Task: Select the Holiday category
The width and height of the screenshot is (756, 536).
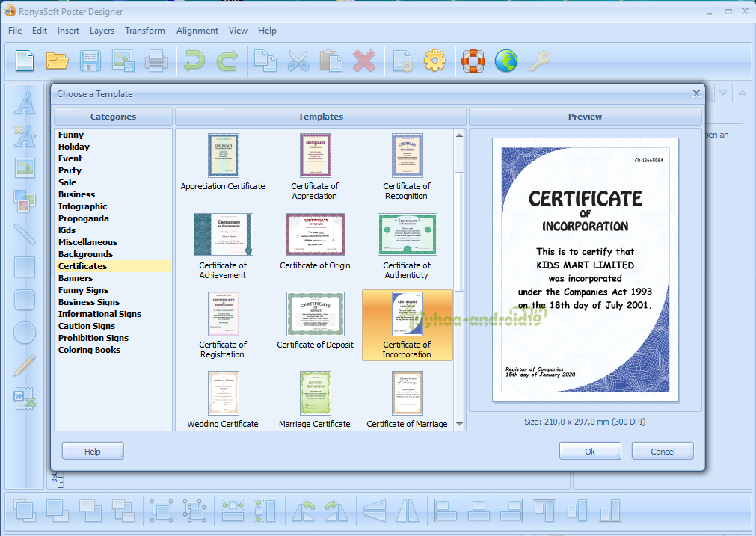Action: pyautogui.click(x=74, y=147)
